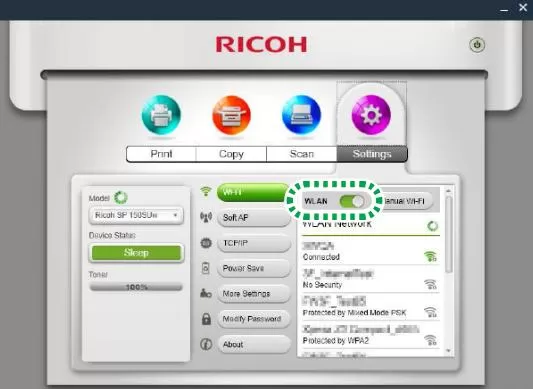Refresh the printer model list icon

(x=121, y=198)
